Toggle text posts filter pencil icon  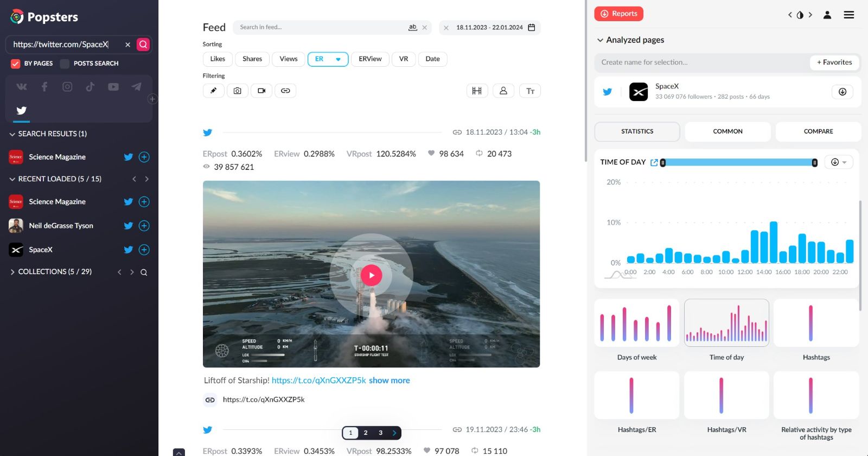coord(214,91)
